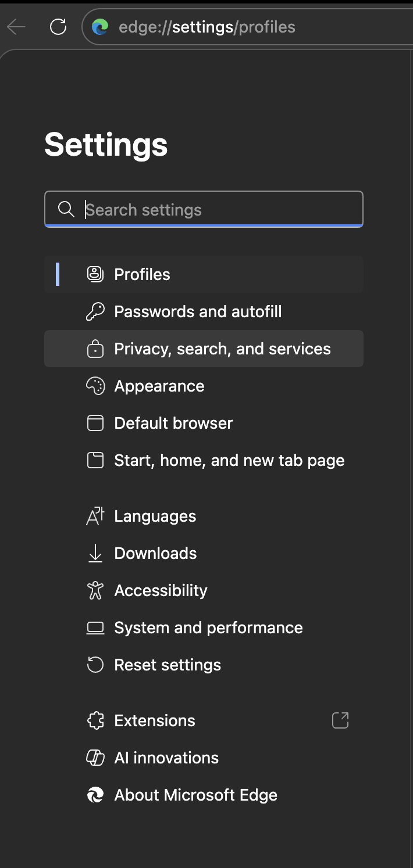Screen dimensions: 413x868
Task: Reload the page with refresh button
Action: [x=58, y=27]
